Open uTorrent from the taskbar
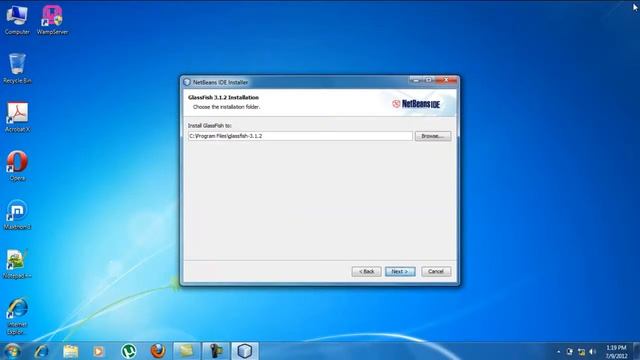 [x=129, y=351]
